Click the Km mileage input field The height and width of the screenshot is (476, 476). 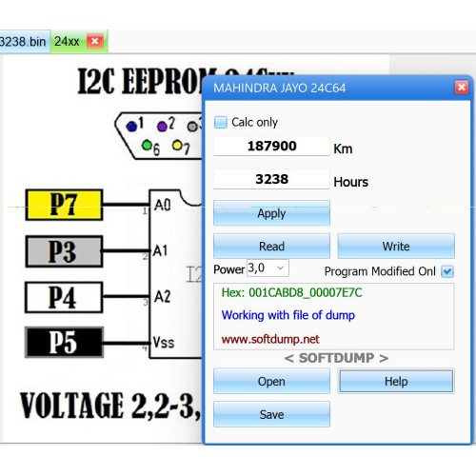[x=271, y=146]
